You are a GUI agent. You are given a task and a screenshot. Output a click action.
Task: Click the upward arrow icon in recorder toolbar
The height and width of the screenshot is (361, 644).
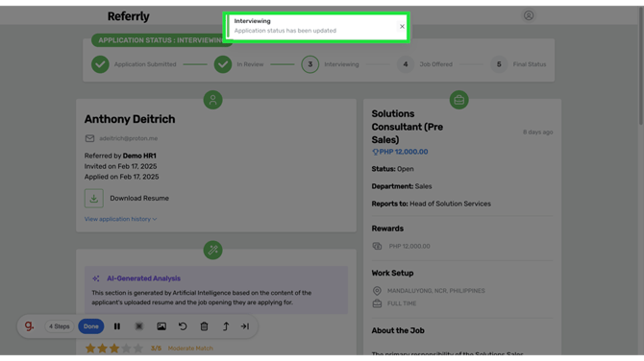[x=226, y=326]
